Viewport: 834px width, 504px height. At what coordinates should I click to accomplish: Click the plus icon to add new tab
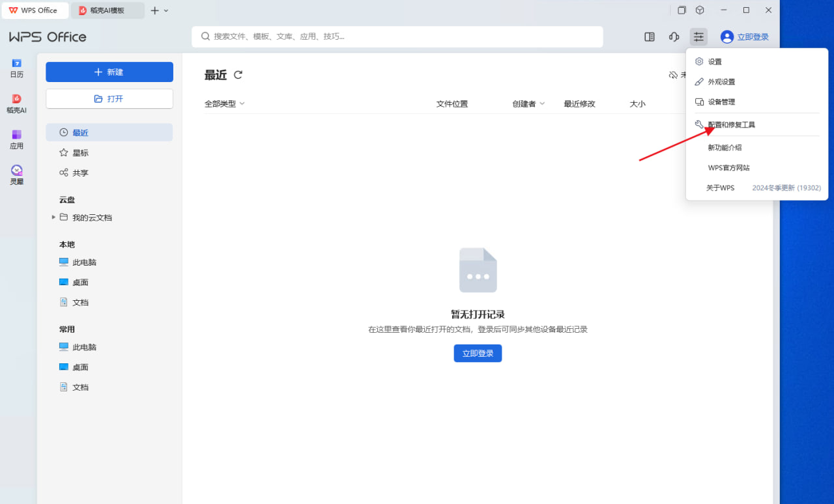[154, 10]
